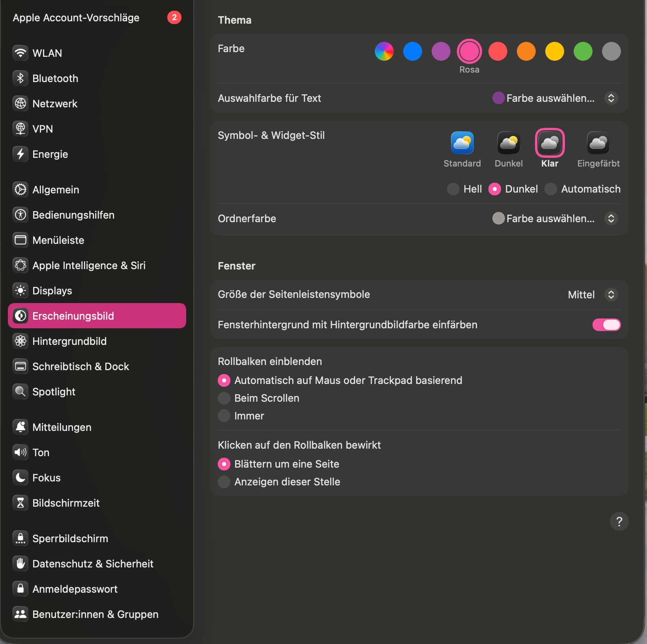Open Allgemein gear icon

click(x=21, y=190)
